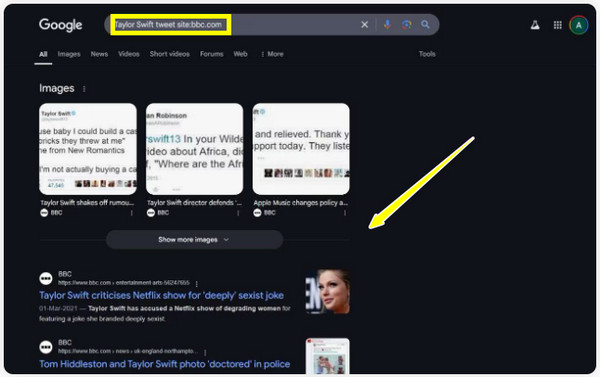Open Taylor Swift photo thumbnail of Netflix result
The image size is (600, 377).
[328, 292]
